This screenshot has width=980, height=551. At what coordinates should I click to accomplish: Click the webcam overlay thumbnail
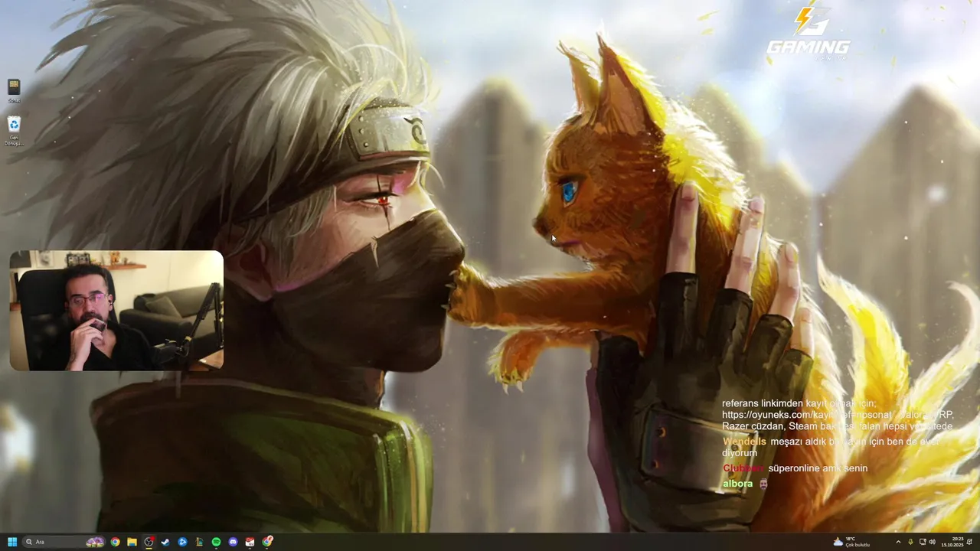pos(116,311)
